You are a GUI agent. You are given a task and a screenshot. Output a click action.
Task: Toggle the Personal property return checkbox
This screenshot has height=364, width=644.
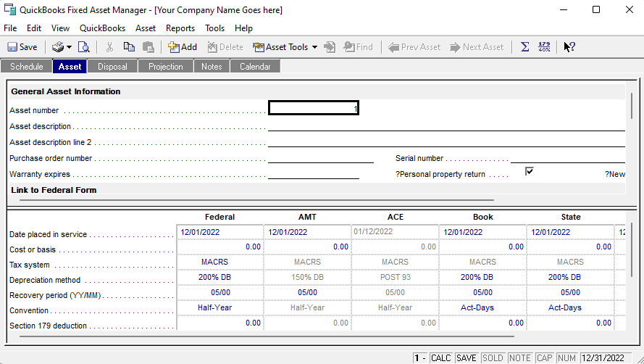[529, 171]
